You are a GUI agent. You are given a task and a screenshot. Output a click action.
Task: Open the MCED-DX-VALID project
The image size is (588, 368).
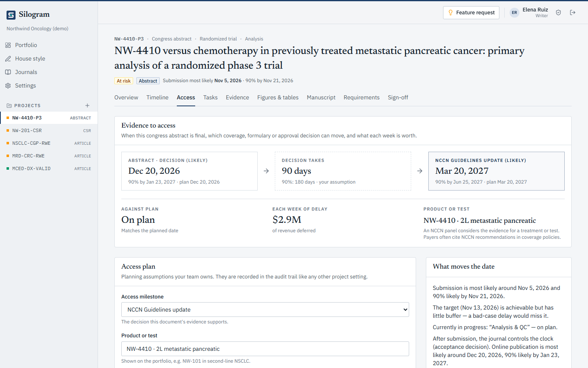(x=49, y=168)
